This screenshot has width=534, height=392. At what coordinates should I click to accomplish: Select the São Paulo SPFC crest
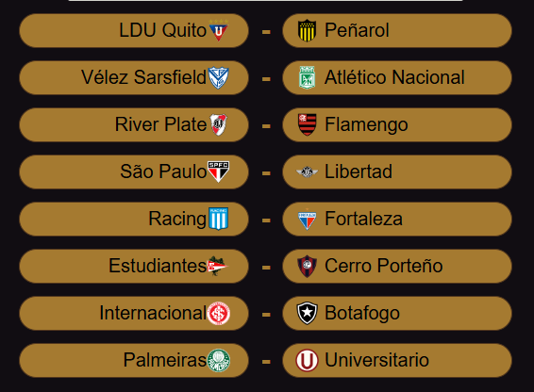[x=218, y=171]
